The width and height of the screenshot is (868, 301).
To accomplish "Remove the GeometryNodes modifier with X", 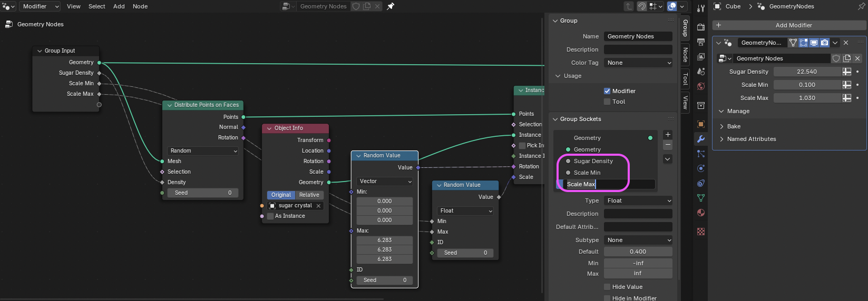I will [846, 43].
